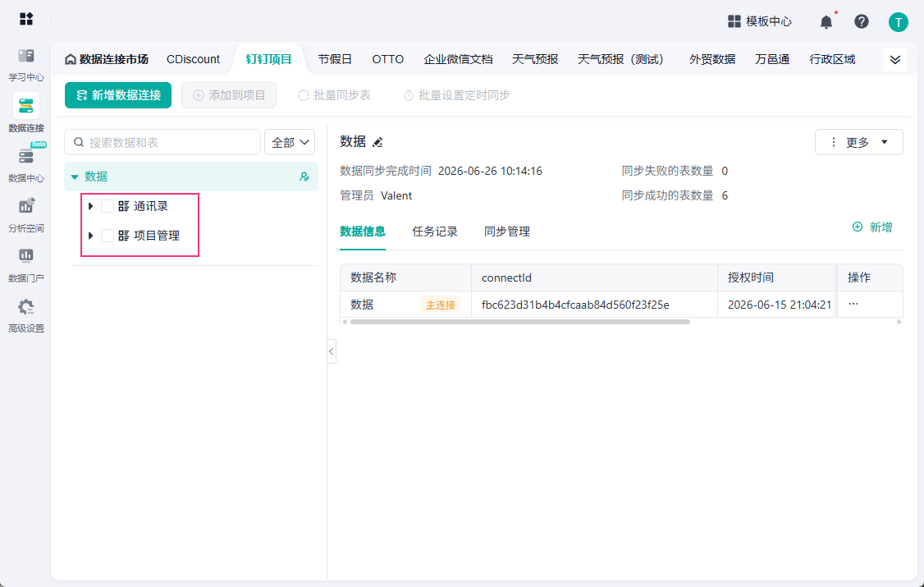The width and height of the screenshot is (924, 587).
Task: Collapse the 数据 tree node
Action: coord(75,177)
